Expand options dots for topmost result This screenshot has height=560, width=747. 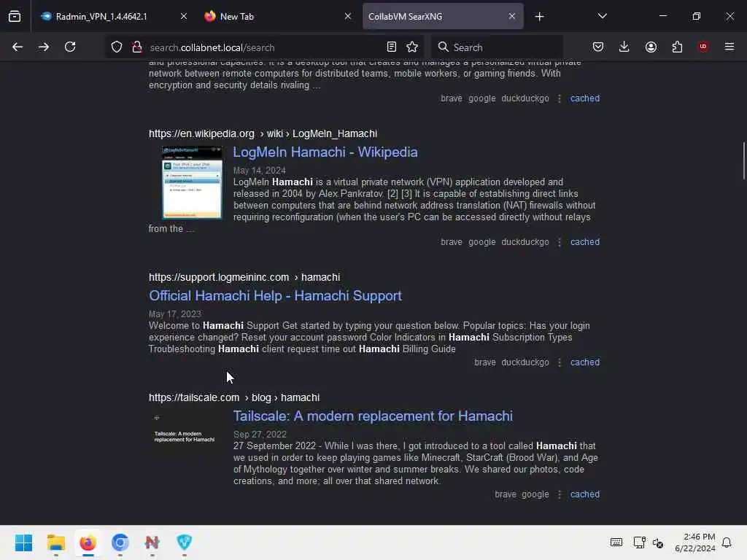pyautogui.click(x=560, y=98)
